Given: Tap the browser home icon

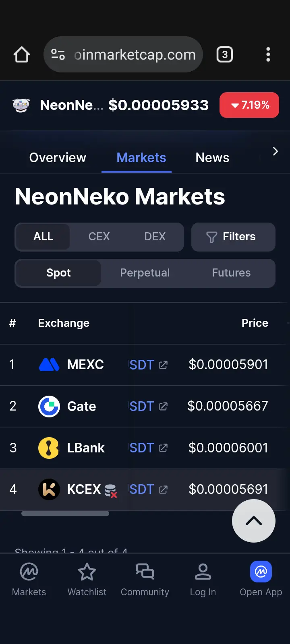Looking at the screenshot, I should tap(22, 55).
